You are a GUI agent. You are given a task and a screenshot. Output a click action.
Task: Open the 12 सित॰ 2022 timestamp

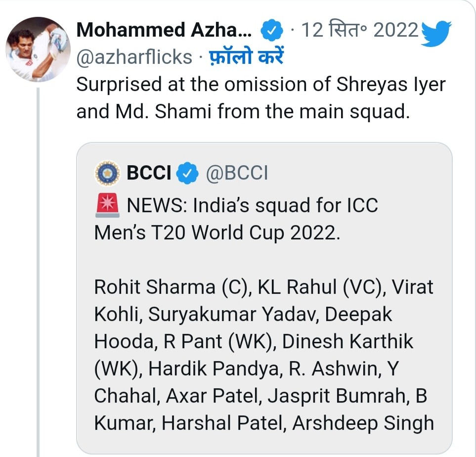tap(360, 31)
